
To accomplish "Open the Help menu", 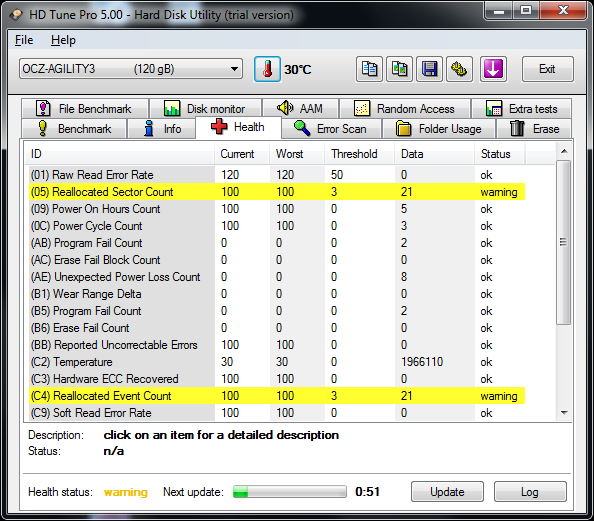I will [x=63, y=40].
